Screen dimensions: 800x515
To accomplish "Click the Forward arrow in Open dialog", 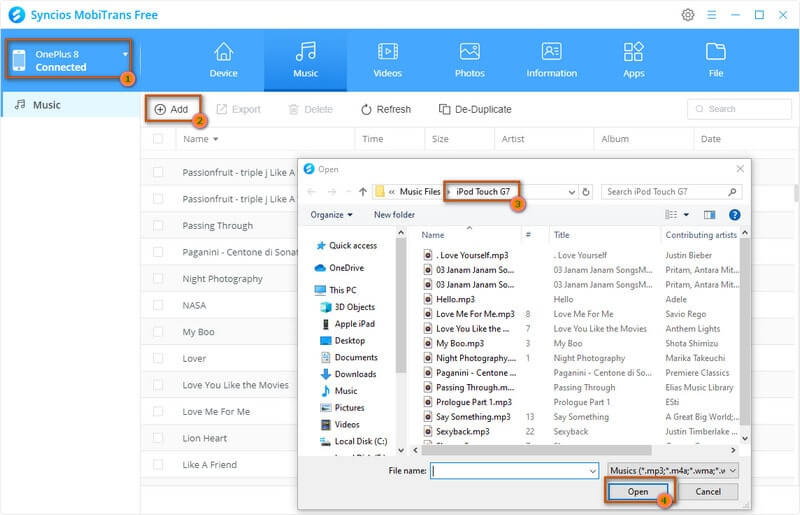I will (x=332, y=192).
